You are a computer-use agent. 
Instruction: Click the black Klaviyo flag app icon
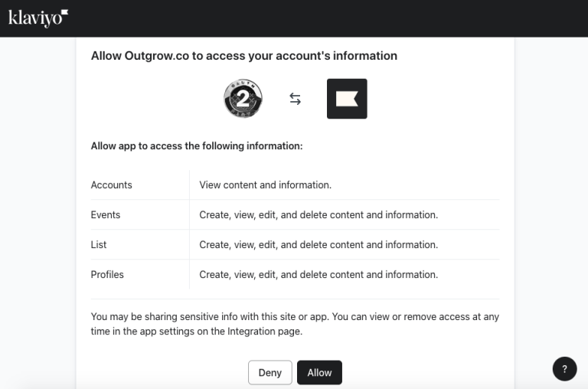(x=347, y=99)
